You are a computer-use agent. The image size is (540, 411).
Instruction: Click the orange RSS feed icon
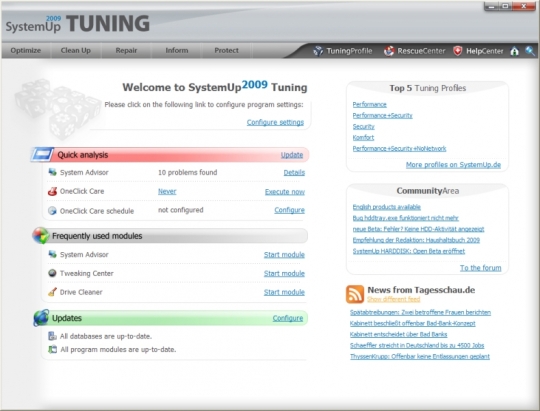(x=355, y=294)
